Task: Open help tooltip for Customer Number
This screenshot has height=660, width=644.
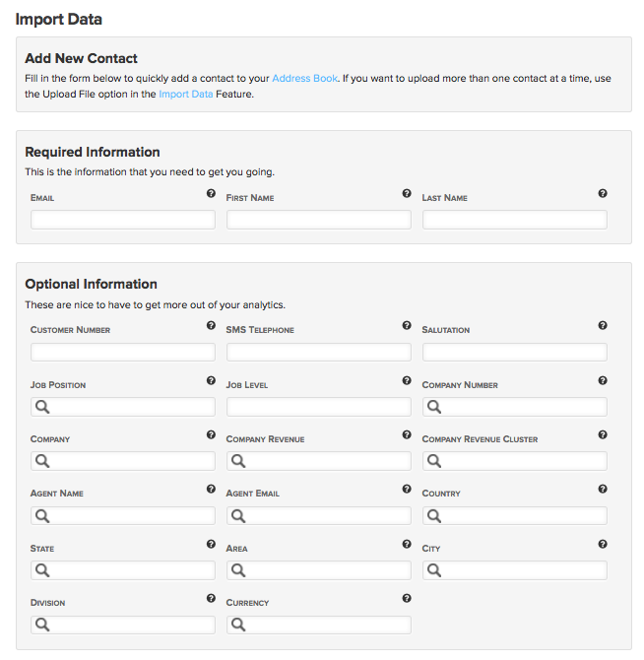Action: [x=211, y=325]
